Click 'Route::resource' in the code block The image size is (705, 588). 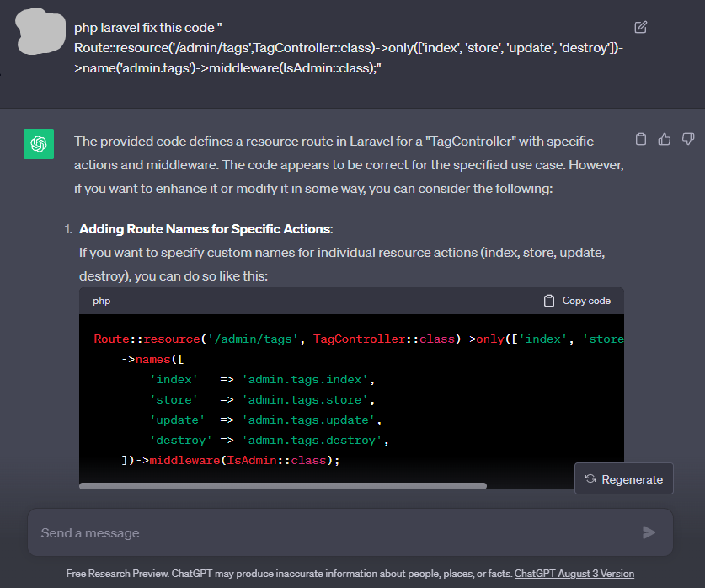coord(147,339)
